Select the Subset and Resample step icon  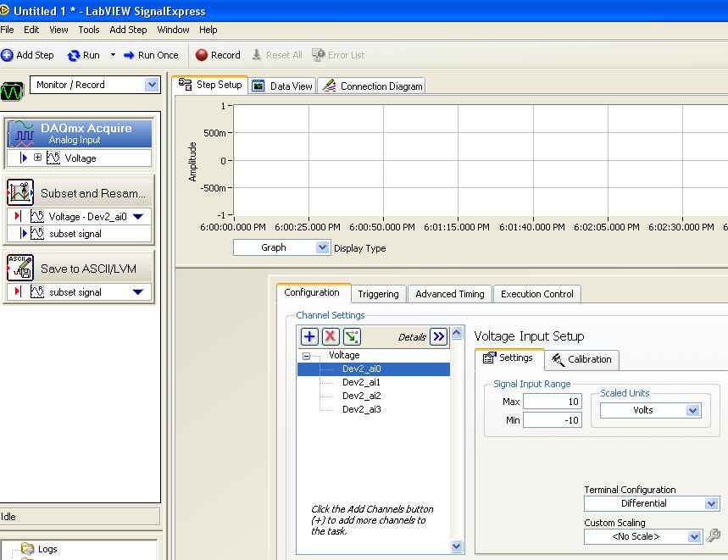(x=20, y=192)
